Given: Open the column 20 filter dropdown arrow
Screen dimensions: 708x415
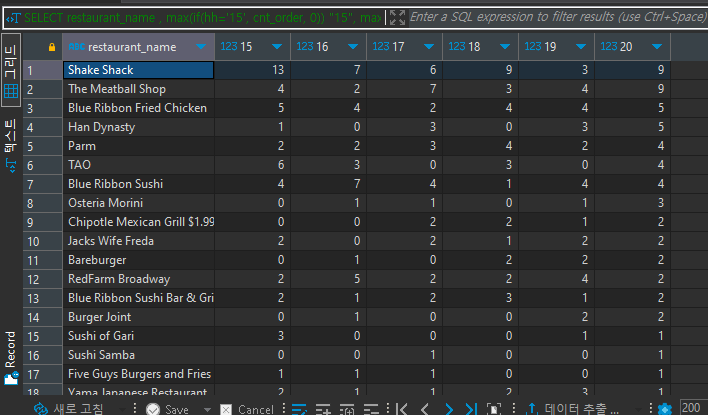Looking at the screenshot, I should pos(657,47).
